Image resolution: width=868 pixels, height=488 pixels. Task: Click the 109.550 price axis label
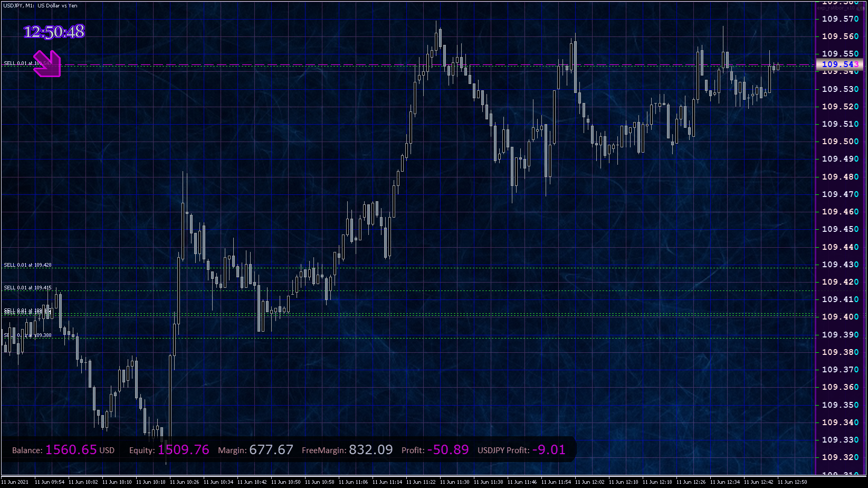pyautogui.click(x=841, y=54)
